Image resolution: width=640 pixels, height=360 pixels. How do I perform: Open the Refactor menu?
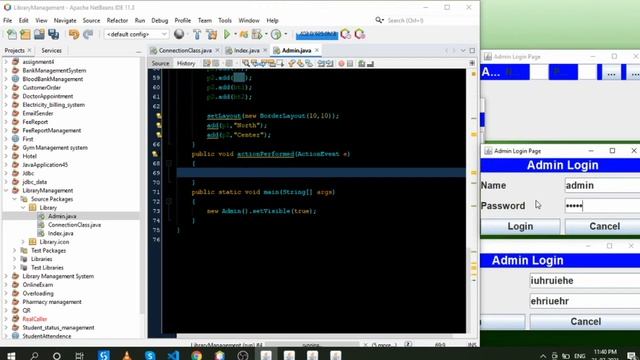point(117,20)
